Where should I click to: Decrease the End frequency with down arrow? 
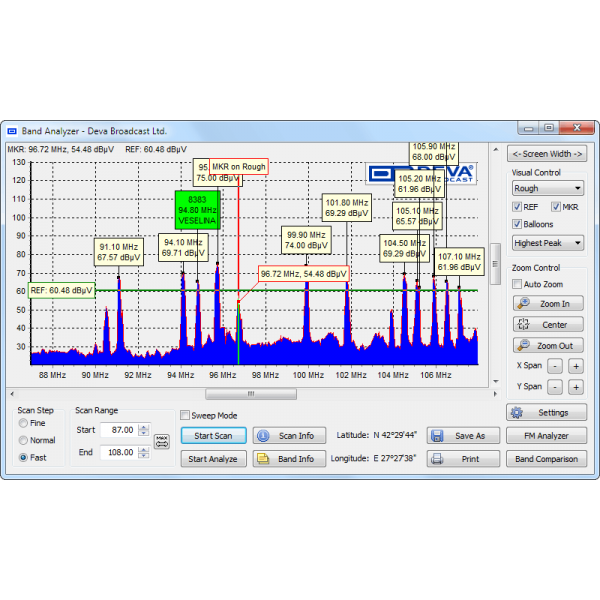click(143, 455)
